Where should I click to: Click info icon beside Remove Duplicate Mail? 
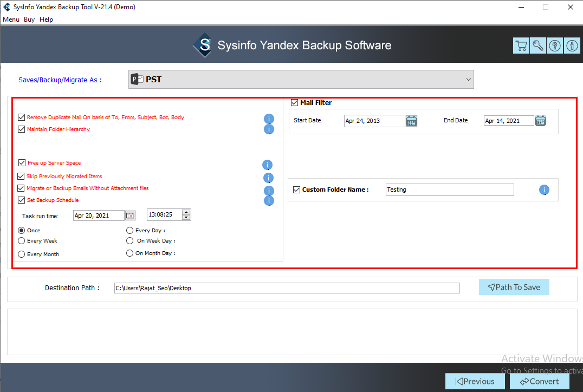(269, 119)
